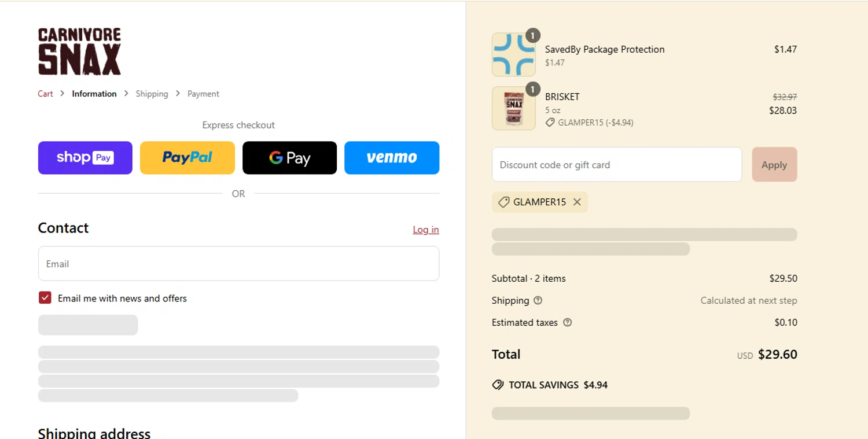868x439 pixels.
Task: Select Shipping breadcrumb step
Action: [x=152, y=94]
